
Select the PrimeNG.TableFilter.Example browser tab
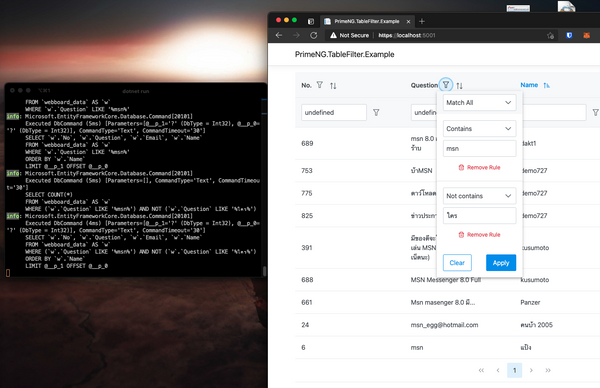(367, 21)
